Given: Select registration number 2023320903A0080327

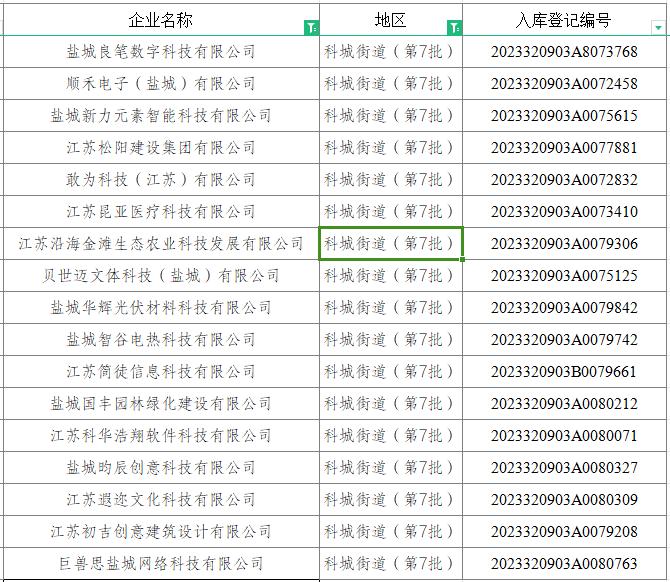Looking at the screenshot, I should tap(564, 468).
